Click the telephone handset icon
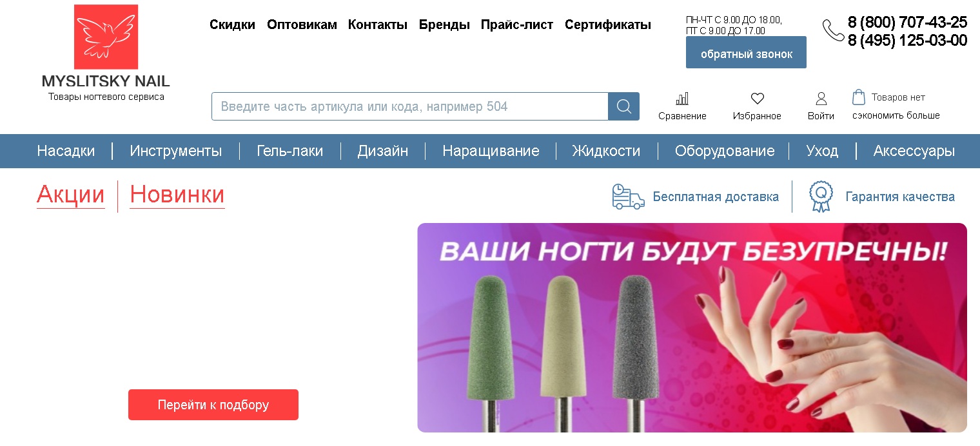This screenshot has width=980, height=446. [833, 30]
